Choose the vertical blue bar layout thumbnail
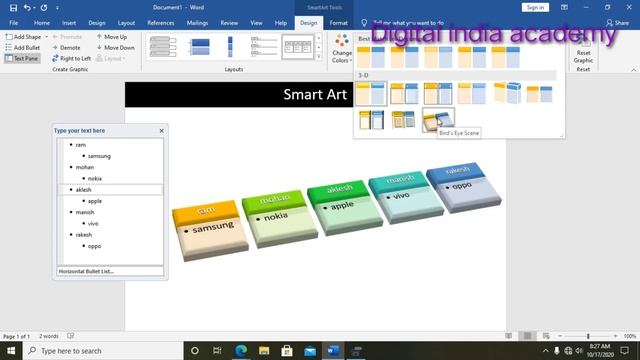 coord(230,47)
